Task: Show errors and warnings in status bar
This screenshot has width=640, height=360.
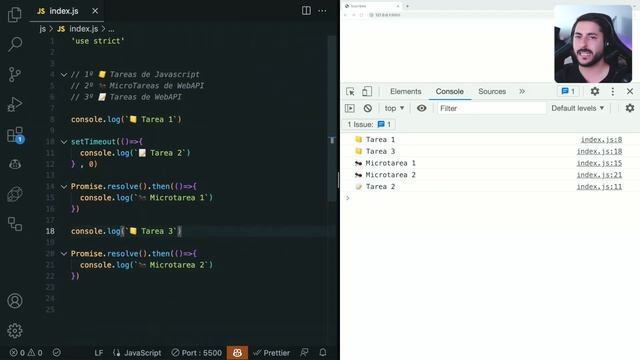Action: click(x=26, y=353)
